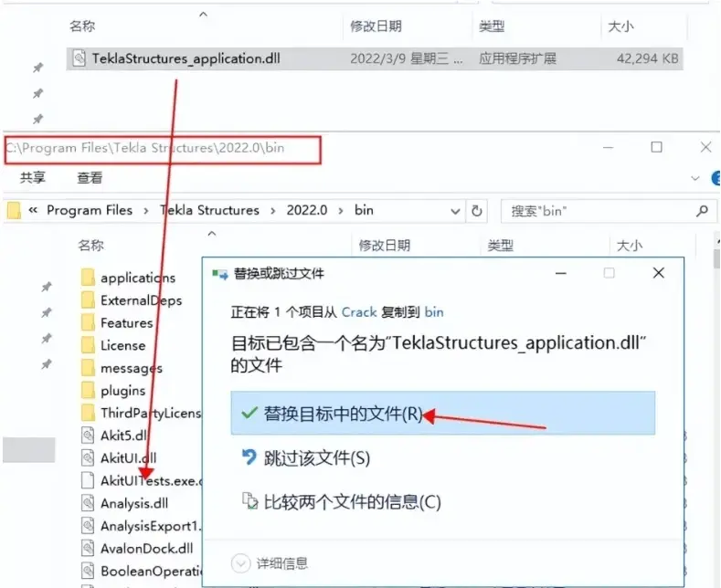Click the copy dialog title icon

(x=220, y=274)
